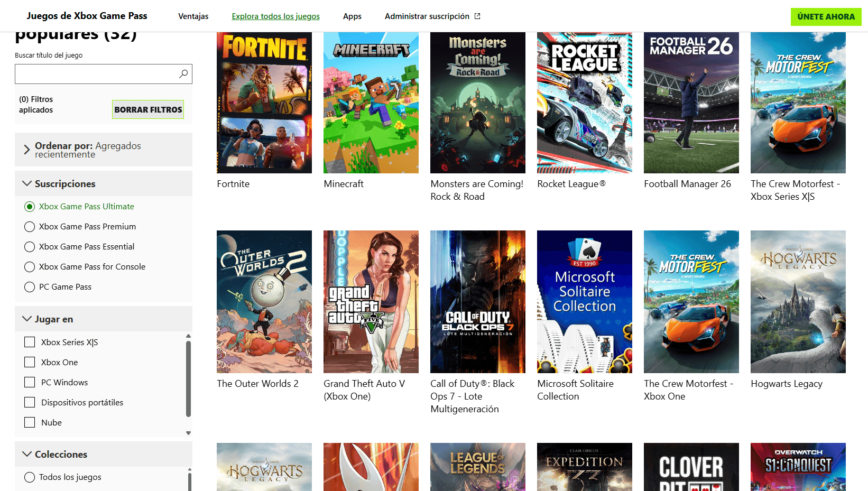Tick the Nube checkbox
The image size is (868, 491).
(x=30, y=423)
